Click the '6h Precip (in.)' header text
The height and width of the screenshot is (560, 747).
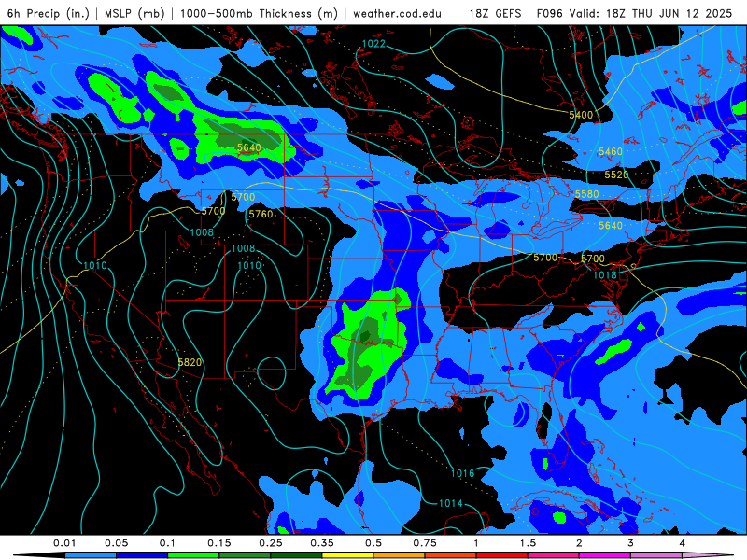tap(49, 13)
